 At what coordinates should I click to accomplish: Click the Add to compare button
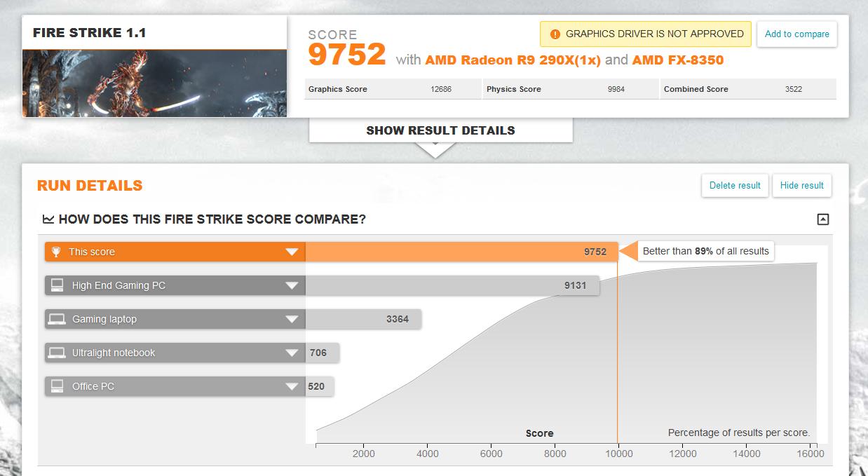796,34
